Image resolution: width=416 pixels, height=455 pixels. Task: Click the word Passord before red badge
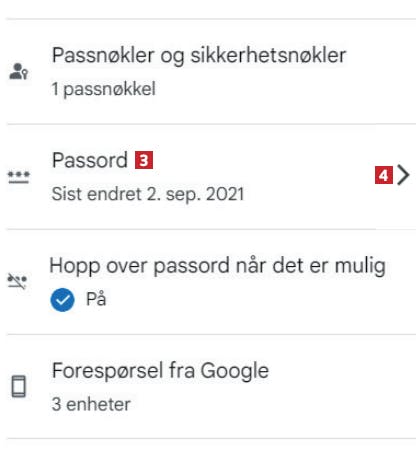[90, 160]
